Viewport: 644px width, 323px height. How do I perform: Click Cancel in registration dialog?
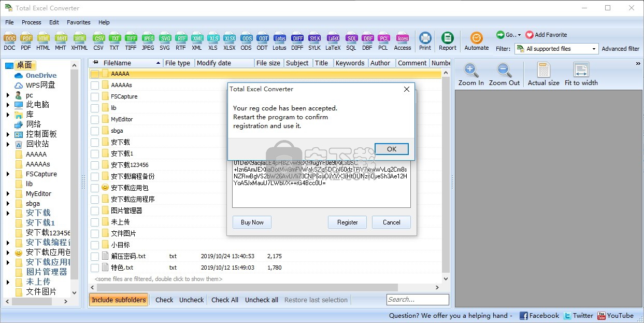(x=391, y=222)
